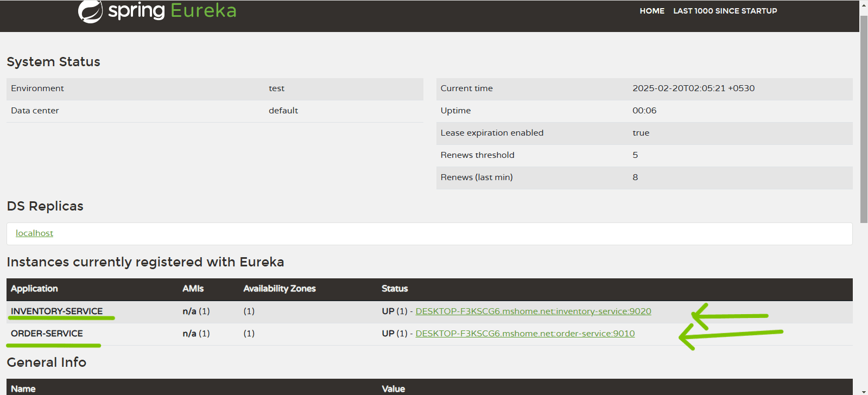Select the Renews threshold value 5
The image size is (868, 395).
click(635, 155)
